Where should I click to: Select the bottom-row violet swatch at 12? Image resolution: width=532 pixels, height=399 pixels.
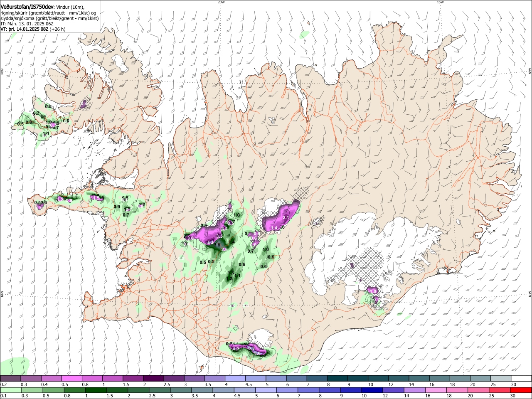point(393,390)
